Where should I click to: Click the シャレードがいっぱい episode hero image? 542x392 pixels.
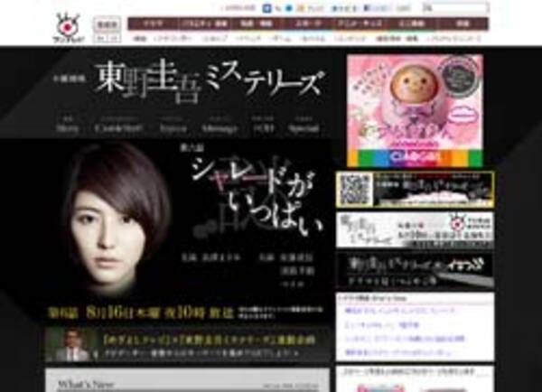(166, 230)
